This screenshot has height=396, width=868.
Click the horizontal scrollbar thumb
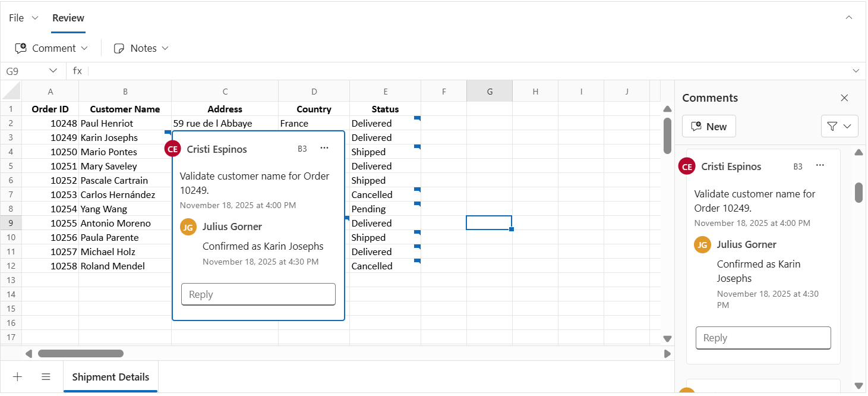[81, 354]
